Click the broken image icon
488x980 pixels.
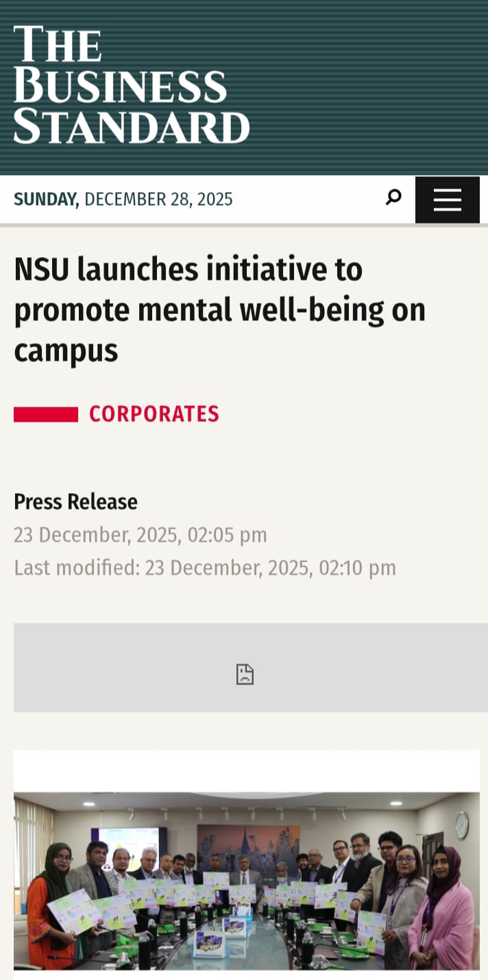pyautogui.click(x=245, y=674)
